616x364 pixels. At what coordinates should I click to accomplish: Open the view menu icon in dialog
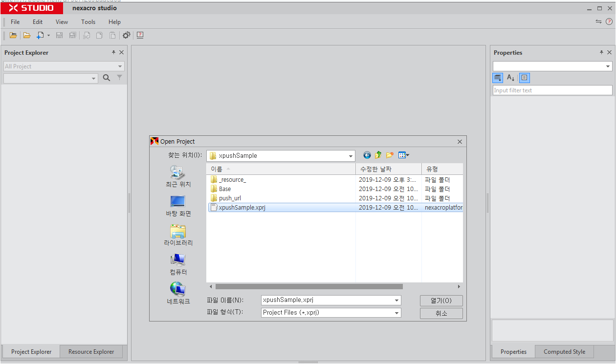[403, 155]
